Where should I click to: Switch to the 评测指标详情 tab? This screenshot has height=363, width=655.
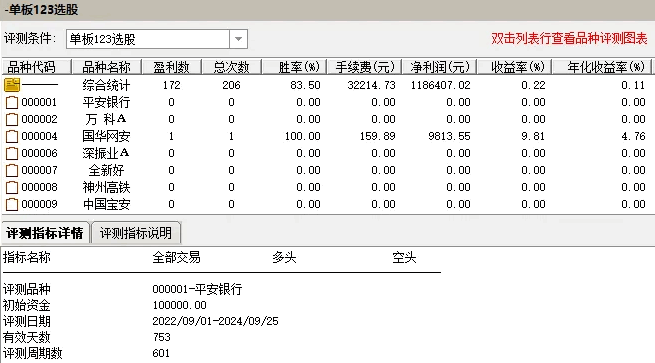(45, 233)
